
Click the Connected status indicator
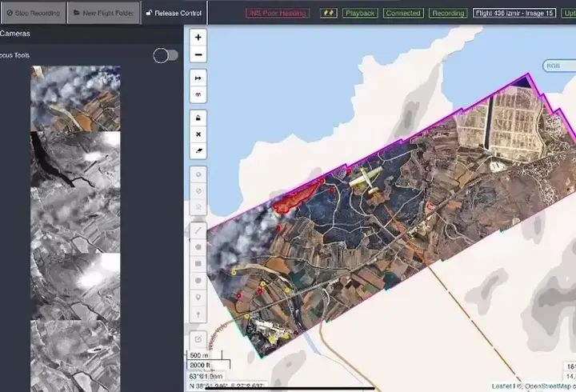[403, 14]
